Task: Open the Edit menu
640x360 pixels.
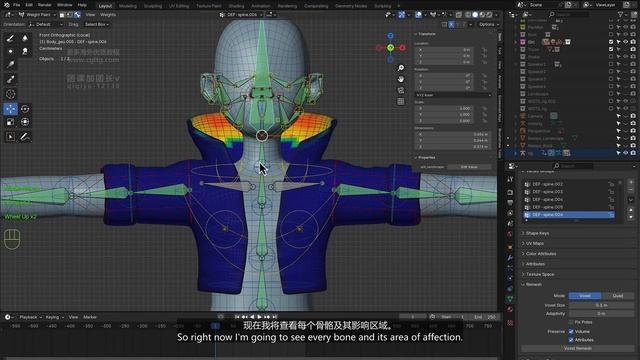Action: (29, 5)
